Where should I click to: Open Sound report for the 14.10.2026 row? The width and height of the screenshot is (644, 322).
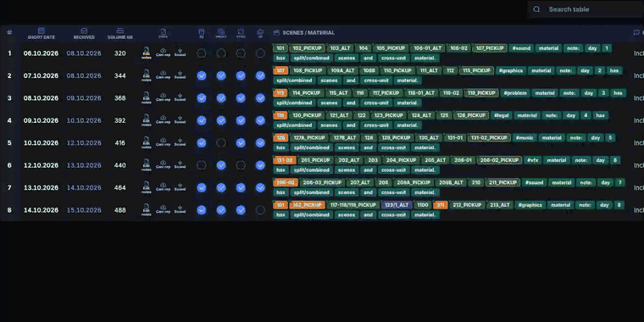(180, 210)
